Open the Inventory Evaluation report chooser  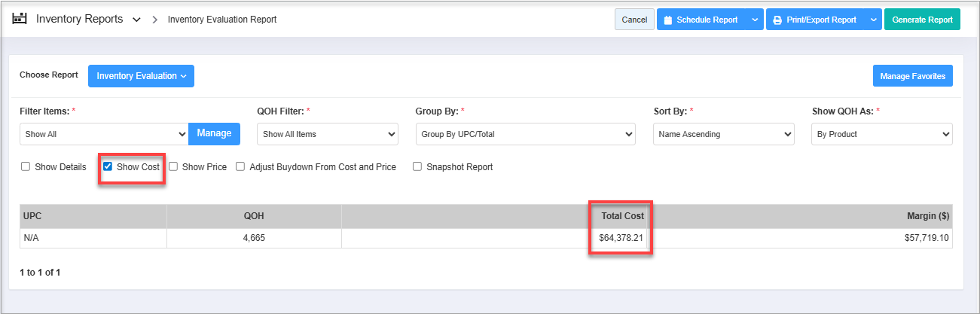click(x=141, y=76)
